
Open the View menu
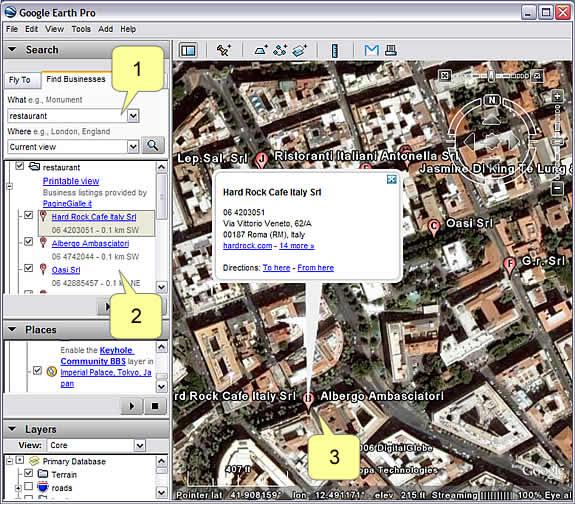54,29
